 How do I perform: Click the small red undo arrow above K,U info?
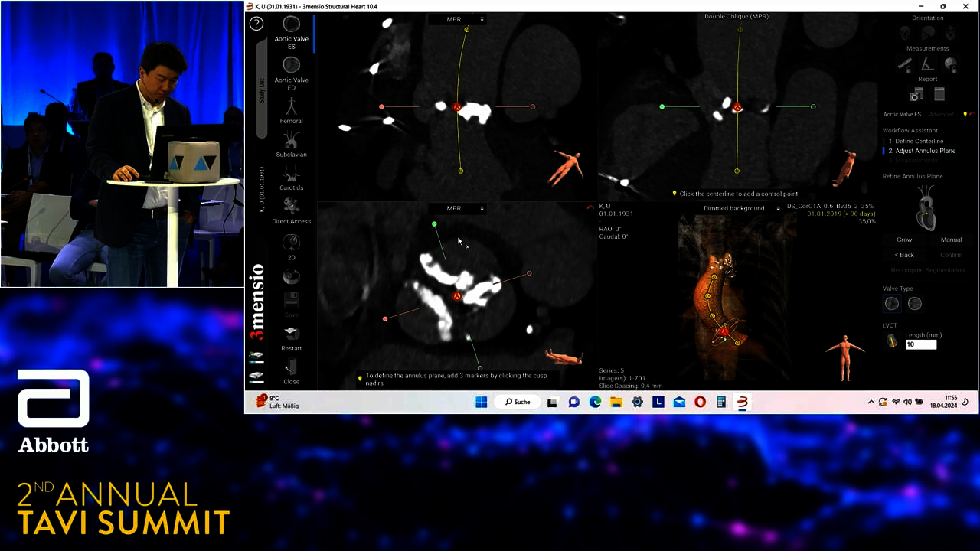[590, 207]
